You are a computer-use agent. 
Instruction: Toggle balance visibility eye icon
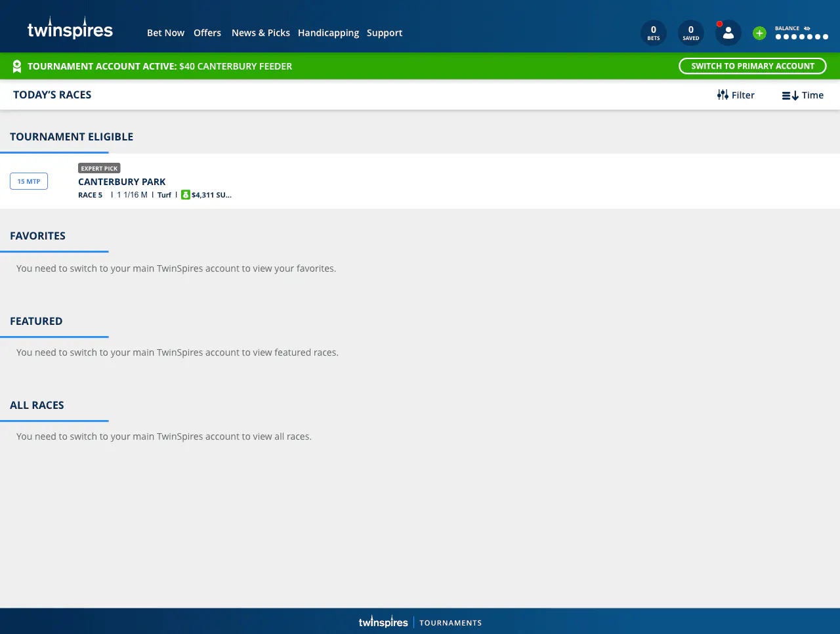tap(807, 28)
